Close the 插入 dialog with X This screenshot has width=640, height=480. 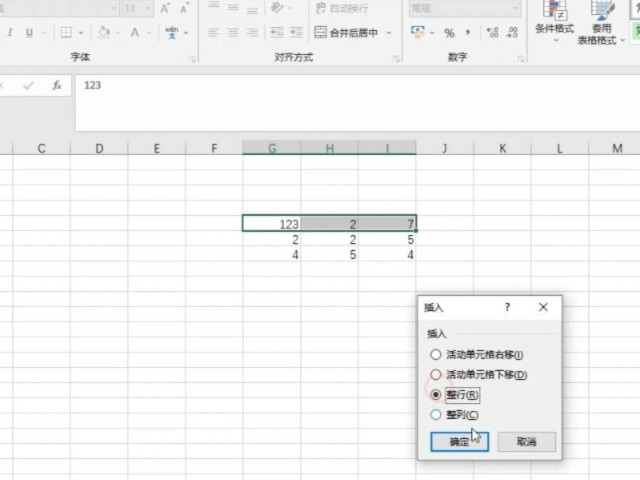point(543,307)
